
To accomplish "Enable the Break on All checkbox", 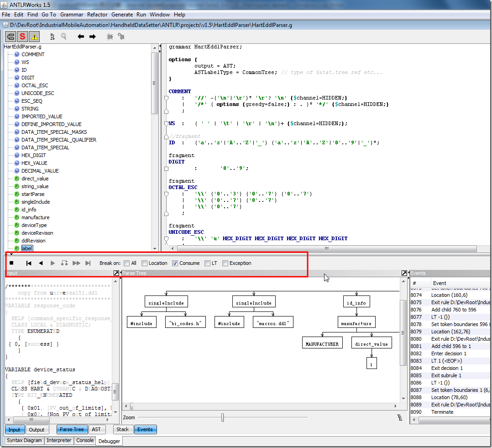I will coord(127,263).
